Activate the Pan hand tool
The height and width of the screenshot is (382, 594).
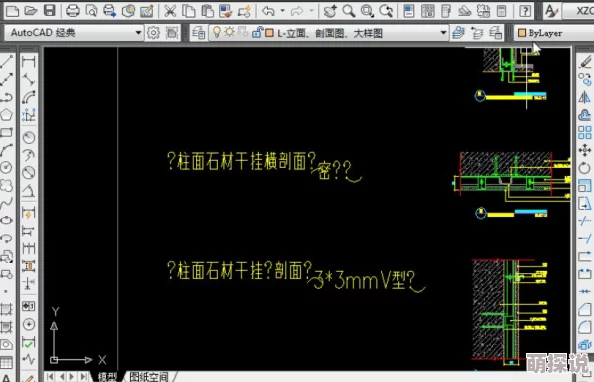tap(330, 11)
